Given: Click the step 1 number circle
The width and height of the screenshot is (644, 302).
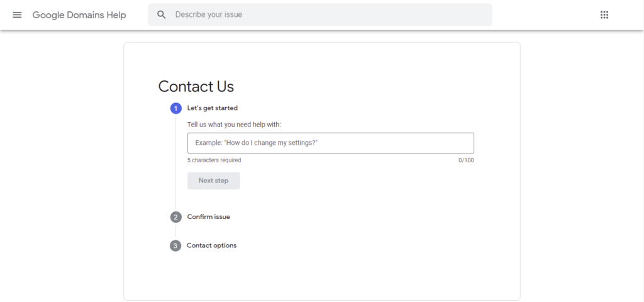Looking at the screenshot, I should pos(176,108).
